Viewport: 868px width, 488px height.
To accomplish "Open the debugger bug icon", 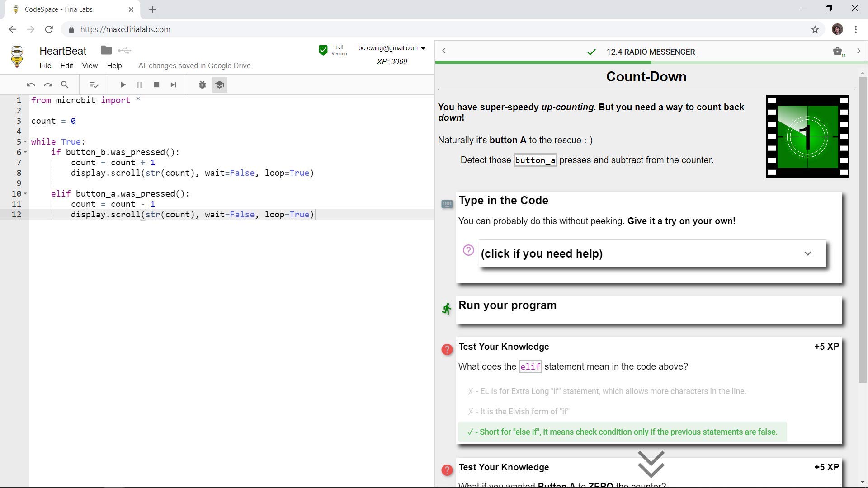I will tap(202, 85).
